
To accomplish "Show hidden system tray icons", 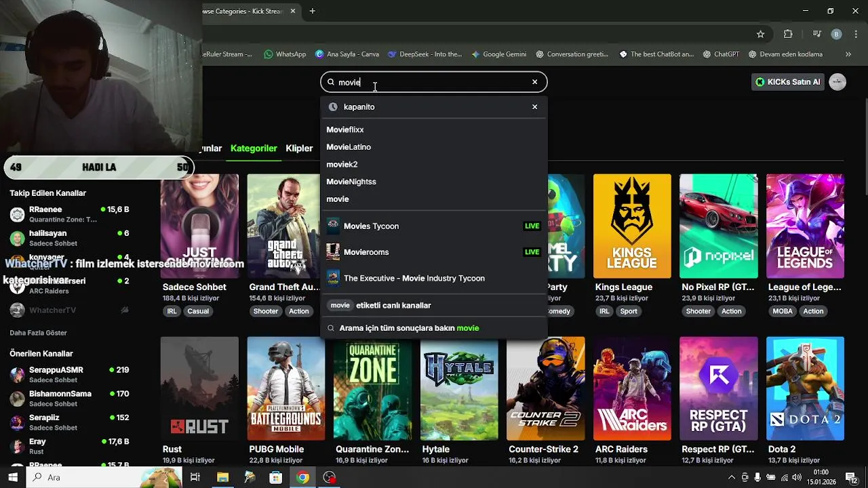I will coord(731,477).
